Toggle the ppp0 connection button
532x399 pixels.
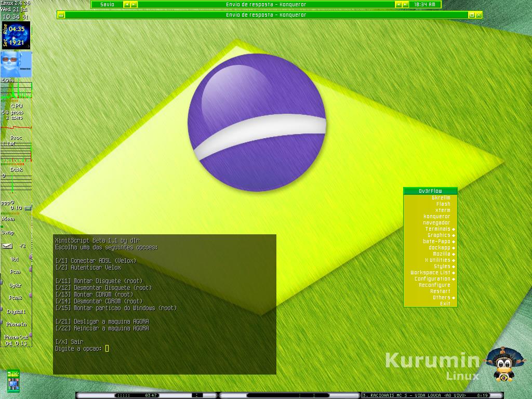click(x=28, y=208)
